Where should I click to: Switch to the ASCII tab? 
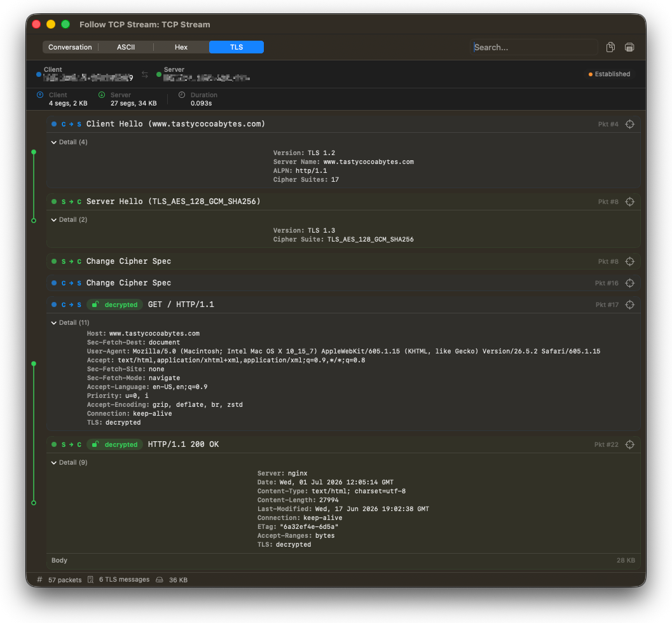click(126, 47)
